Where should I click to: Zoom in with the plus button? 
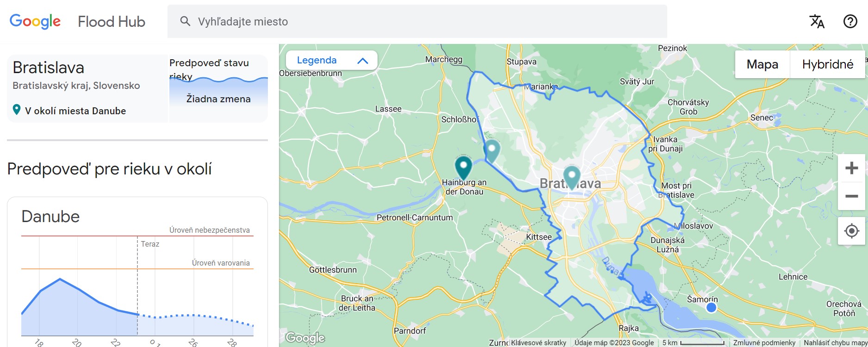851,168
